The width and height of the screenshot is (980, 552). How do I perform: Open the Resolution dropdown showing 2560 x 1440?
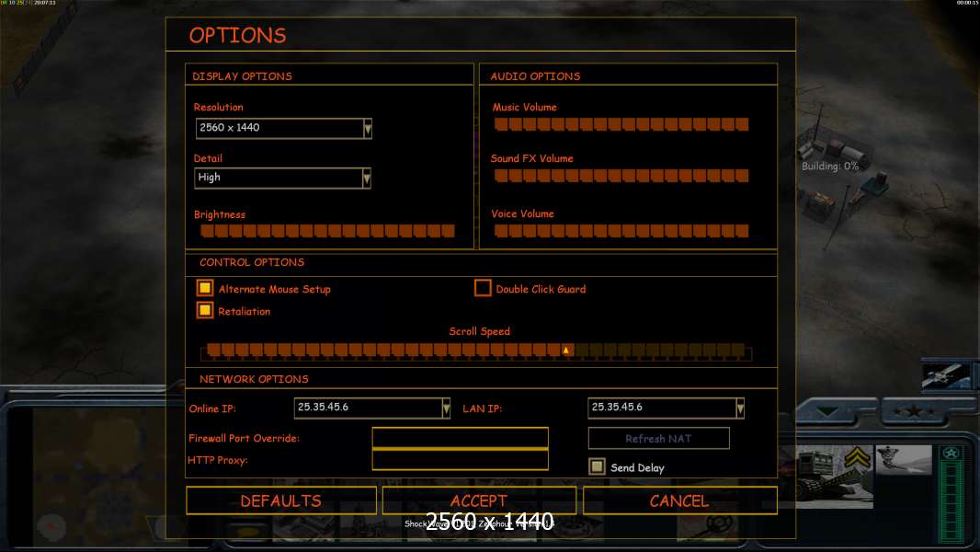(x=284, y=128)
